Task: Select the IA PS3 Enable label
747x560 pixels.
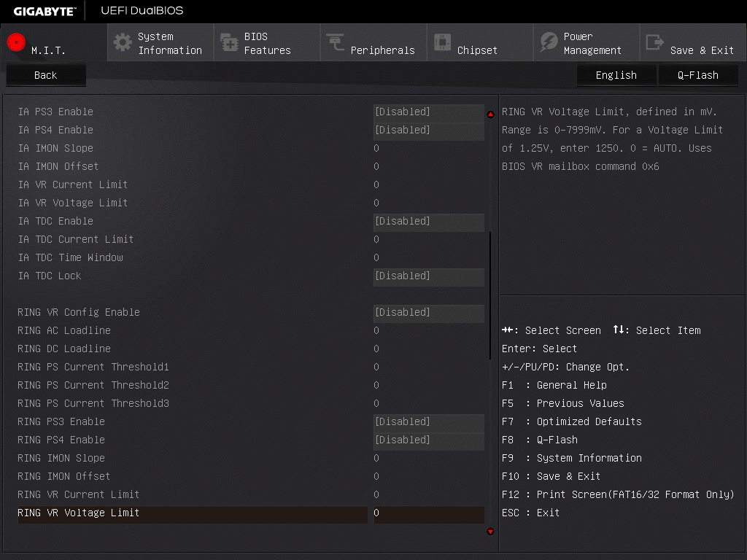Action: [55, 112]
